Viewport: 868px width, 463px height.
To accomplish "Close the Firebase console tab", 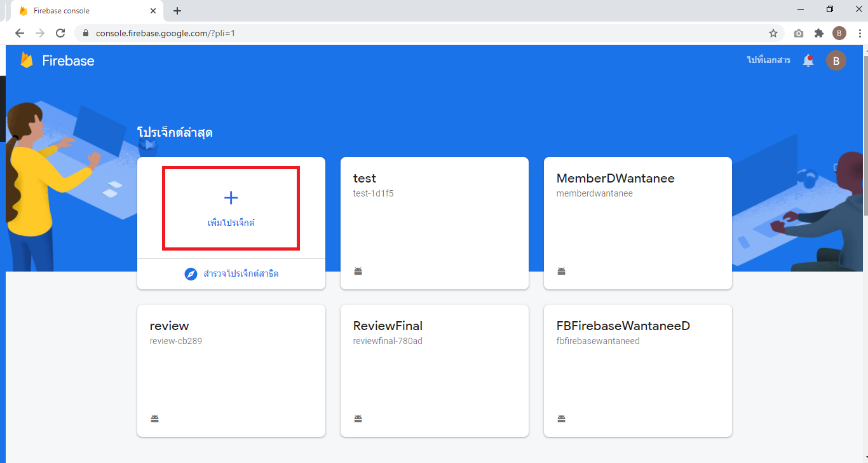I will tap(153, 11).
